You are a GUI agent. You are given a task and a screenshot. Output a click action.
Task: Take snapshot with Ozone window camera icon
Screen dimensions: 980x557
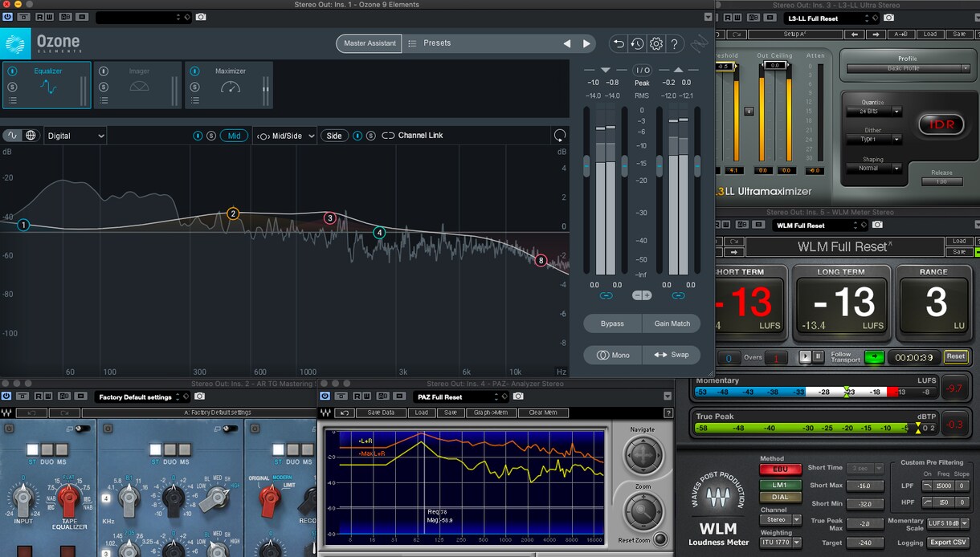(x=200, y=17)
